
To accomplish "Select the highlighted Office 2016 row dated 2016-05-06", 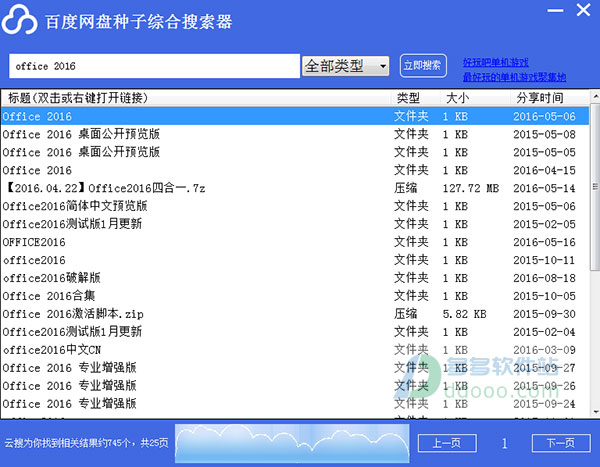I will pos(295,116).
